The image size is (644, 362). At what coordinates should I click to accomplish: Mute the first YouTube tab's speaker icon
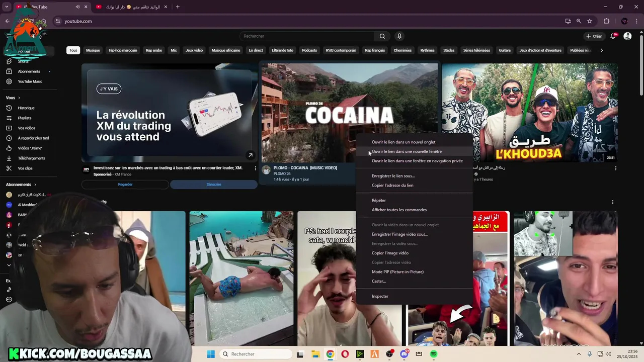77,7
